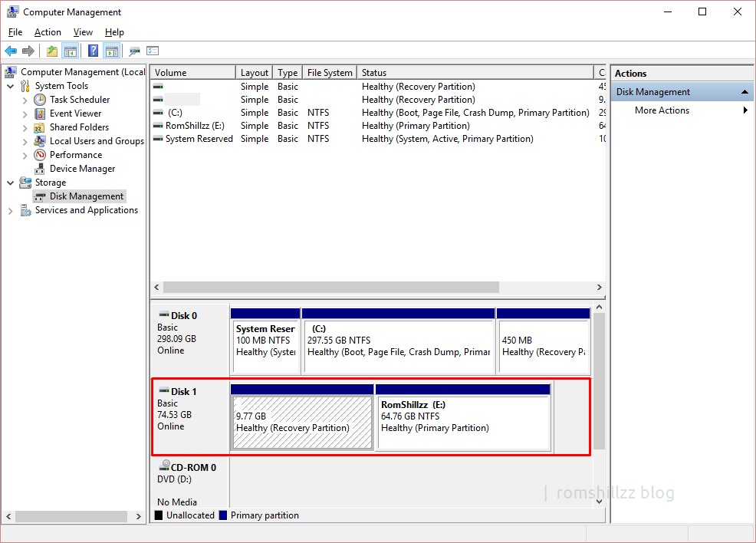This screenshot has height=543, width=756.
Task: Select Device Manager in the tree
Action: (x=83, y=169)
